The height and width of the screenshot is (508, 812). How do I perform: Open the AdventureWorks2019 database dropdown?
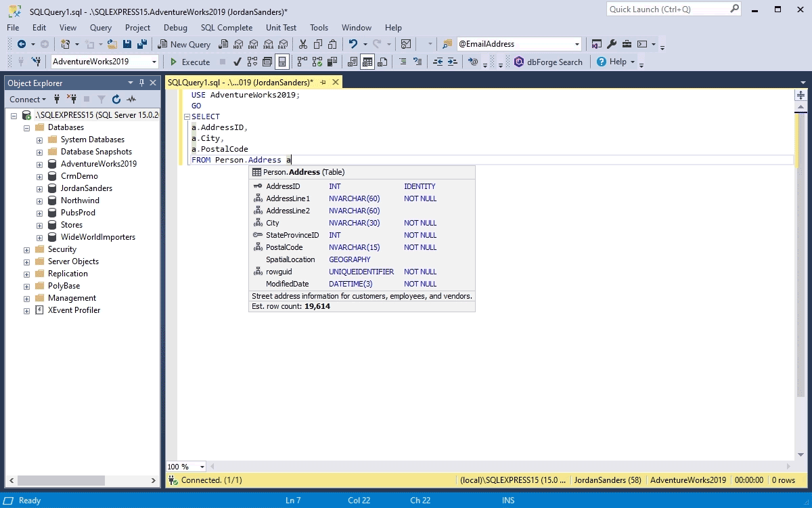tap(154, 62)
